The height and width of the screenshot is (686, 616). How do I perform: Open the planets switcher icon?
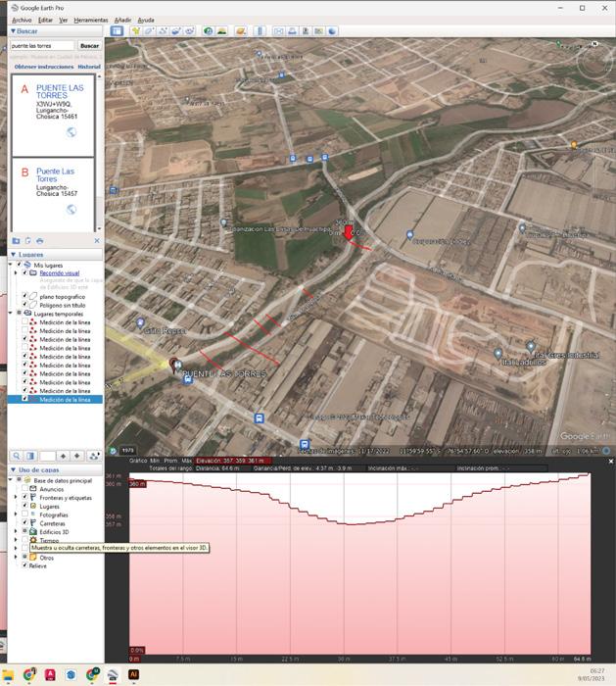pos(241,31)
